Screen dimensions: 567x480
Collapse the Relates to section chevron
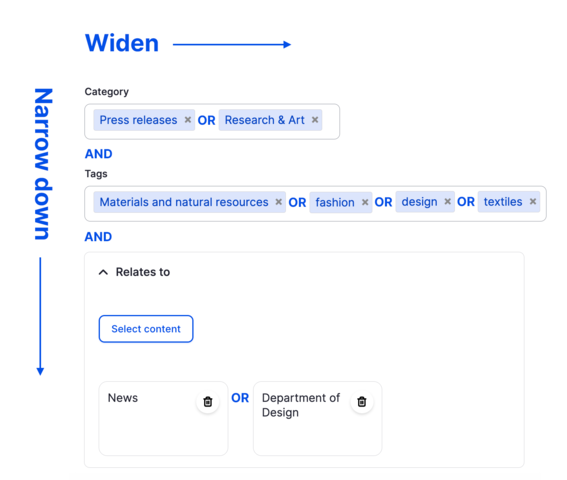point(103,272)
